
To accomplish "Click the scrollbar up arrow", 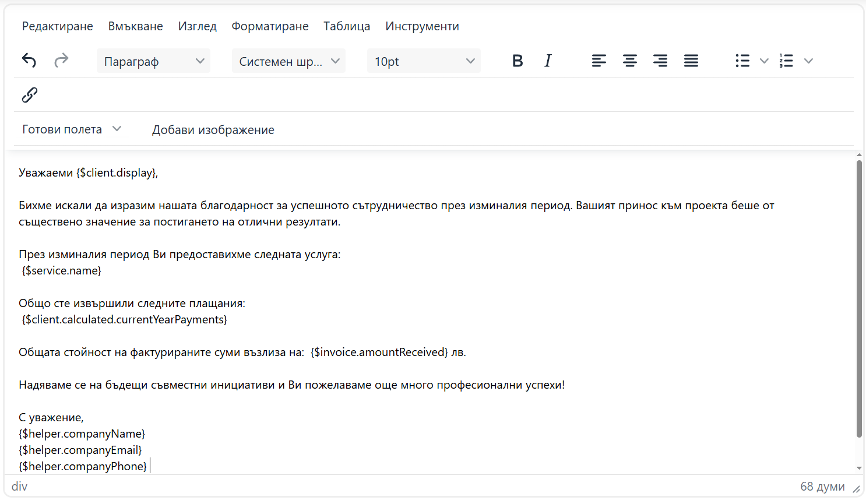I will pyautogui.click(x=859, y=155).
